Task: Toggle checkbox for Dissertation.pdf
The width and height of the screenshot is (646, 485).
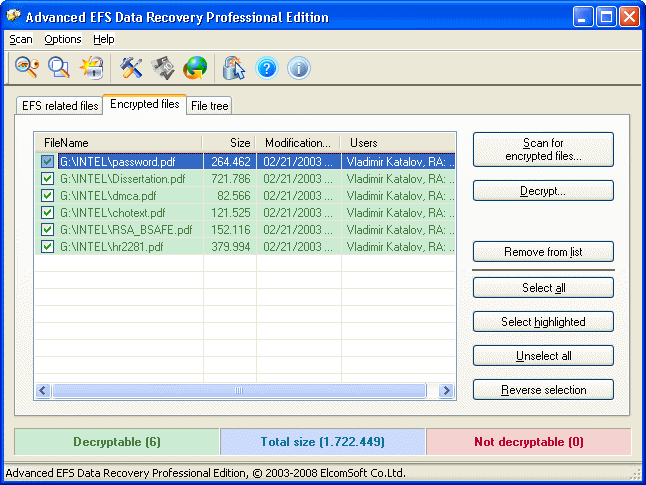Action: pyautogui.click(x=47, y=179)
